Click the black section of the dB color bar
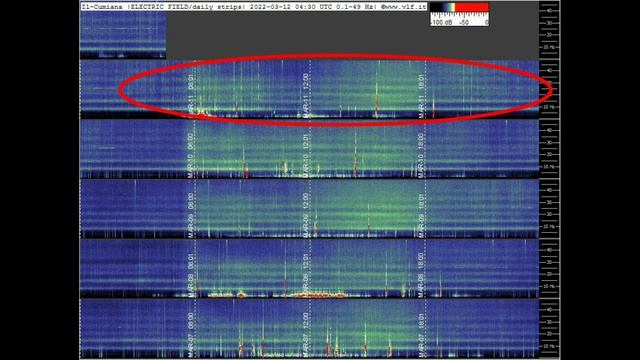This screenshot has height=360, width=640. [435, 7]
